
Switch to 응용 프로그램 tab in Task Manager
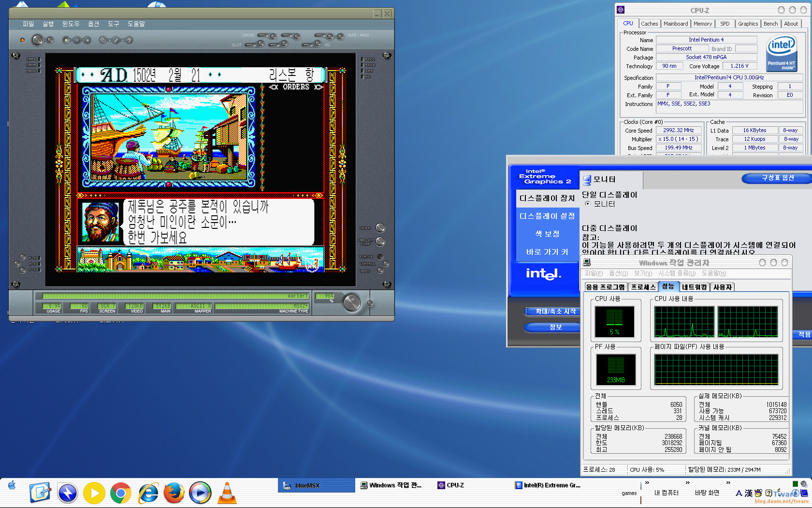[606, 287]
